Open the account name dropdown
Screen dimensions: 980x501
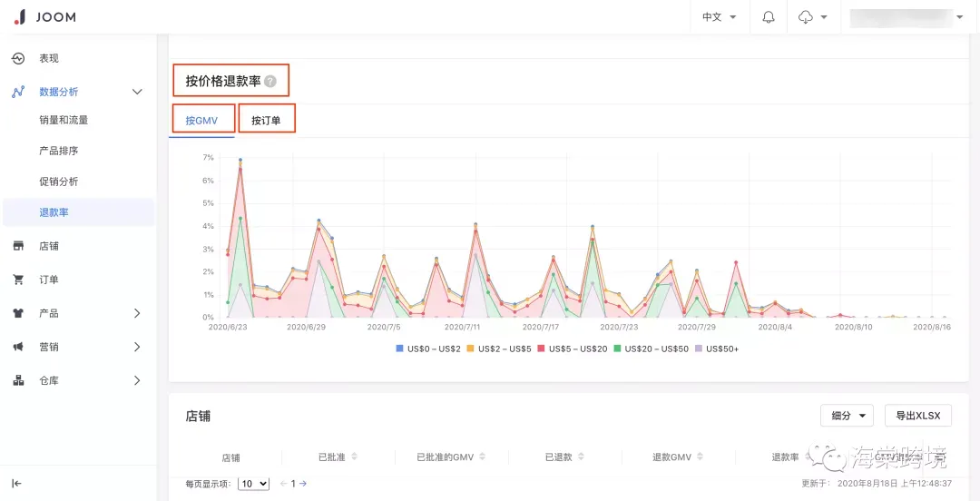click(906, 17)
